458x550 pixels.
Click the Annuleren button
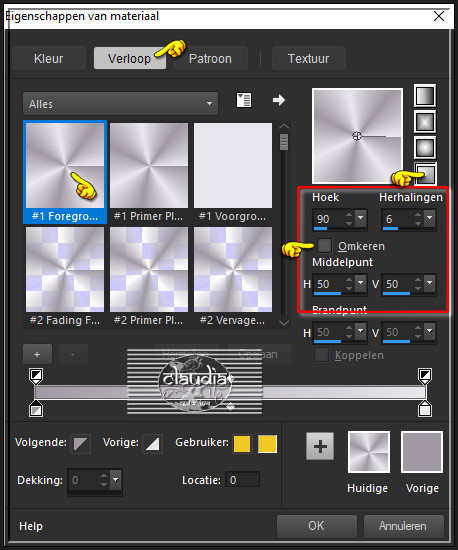pyautogui.click(x=403, y=525)
